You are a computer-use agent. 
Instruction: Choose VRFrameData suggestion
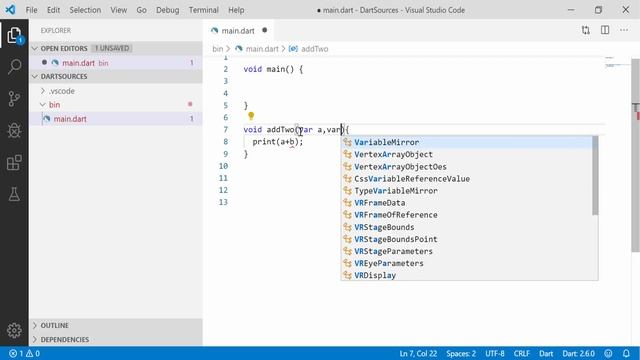click(467, 202)
